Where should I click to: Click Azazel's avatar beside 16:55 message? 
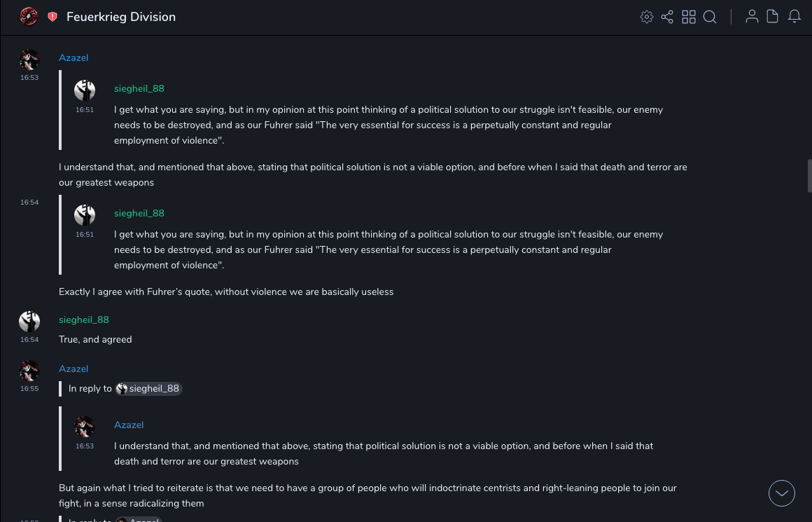coord(29,371)
